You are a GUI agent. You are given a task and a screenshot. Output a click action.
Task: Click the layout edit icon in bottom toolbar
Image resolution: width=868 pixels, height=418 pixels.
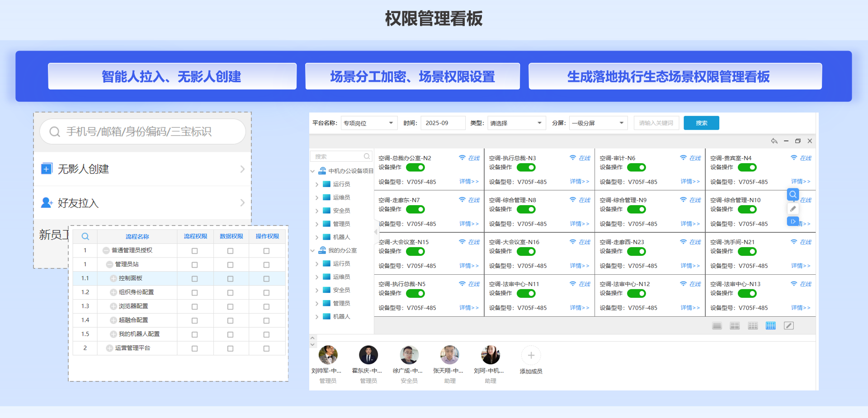point(789,326)
